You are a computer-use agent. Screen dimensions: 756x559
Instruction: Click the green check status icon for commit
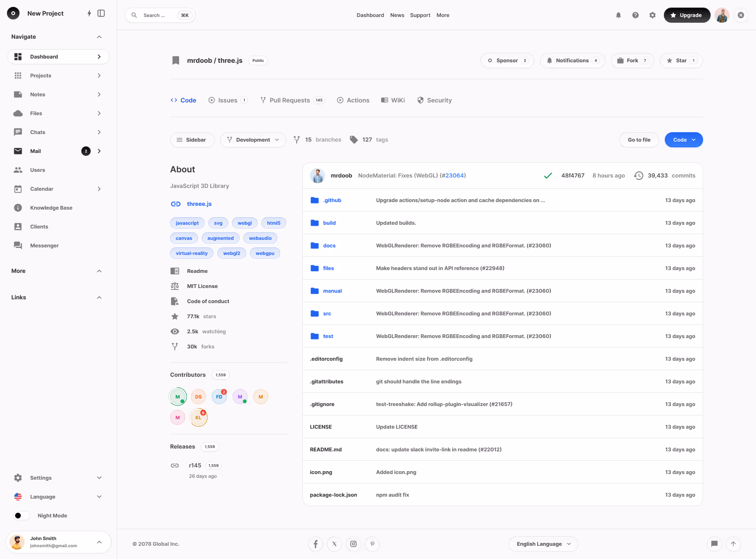548,176
